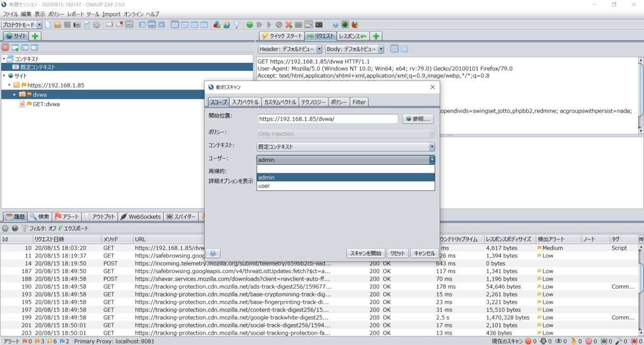Click the light bulb tips icon
Image resolution: width=644 pixels, height=345 pixels.
tap(236, 25)
